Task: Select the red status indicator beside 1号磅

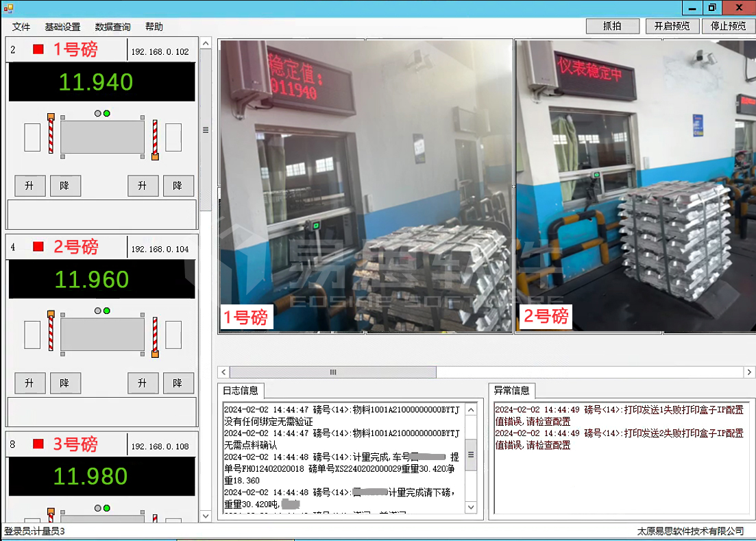Action: [x=38, y=49]
